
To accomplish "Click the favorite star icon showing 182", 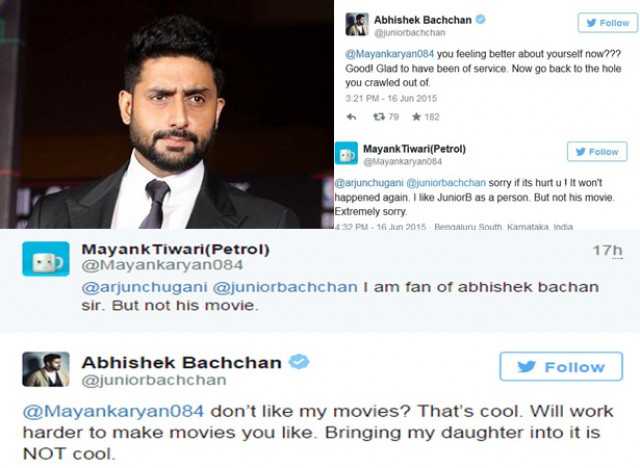I will tap(416, 117).
